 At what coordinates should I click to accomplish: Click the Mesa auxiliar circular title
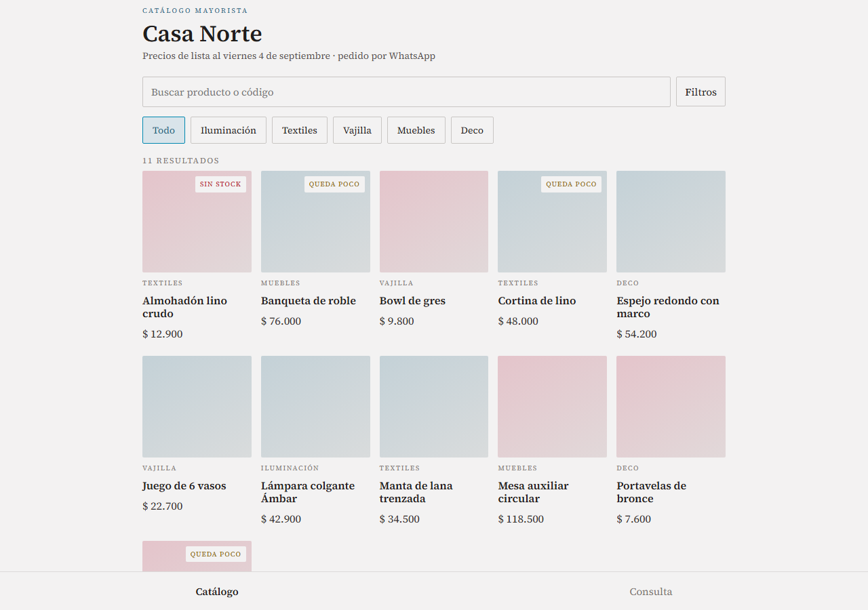(533, 492)
